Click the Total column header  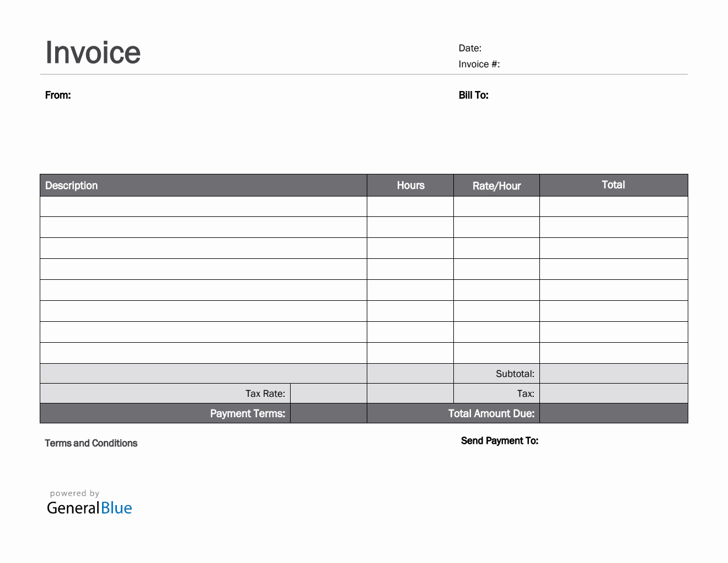[x=613, y=185]
